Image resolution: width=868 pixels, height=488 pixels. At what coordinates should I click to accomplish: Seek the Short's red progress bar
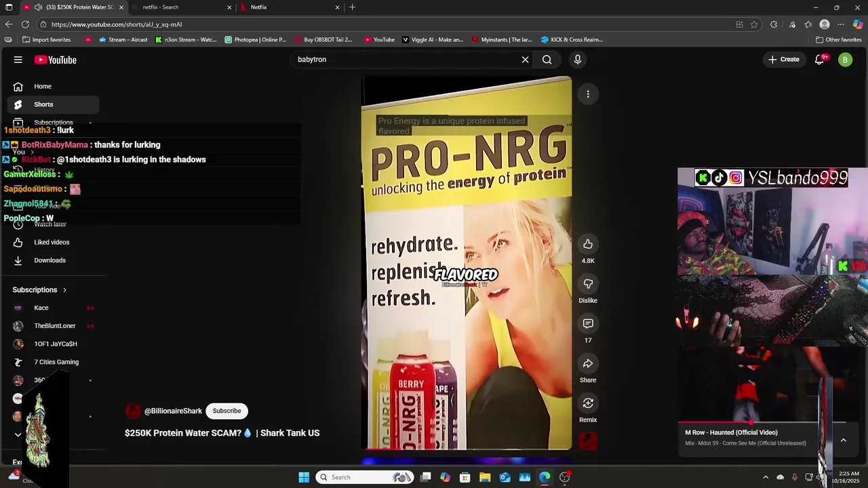(x=467, y=449)
